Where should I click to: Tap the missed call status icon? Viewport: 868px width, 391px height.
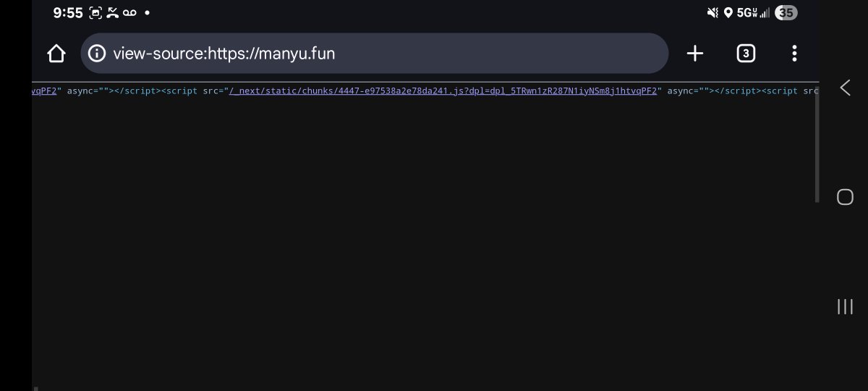112,12
